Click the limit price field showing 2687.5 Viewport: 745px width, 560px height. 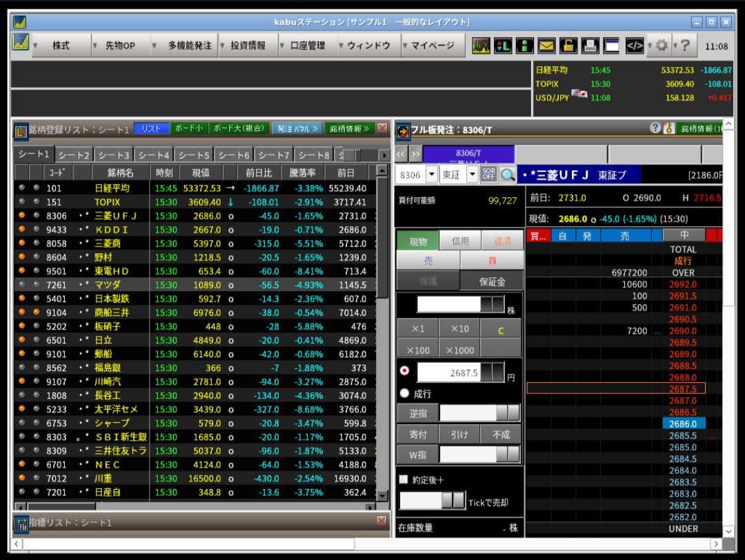(x=448, y=372)
